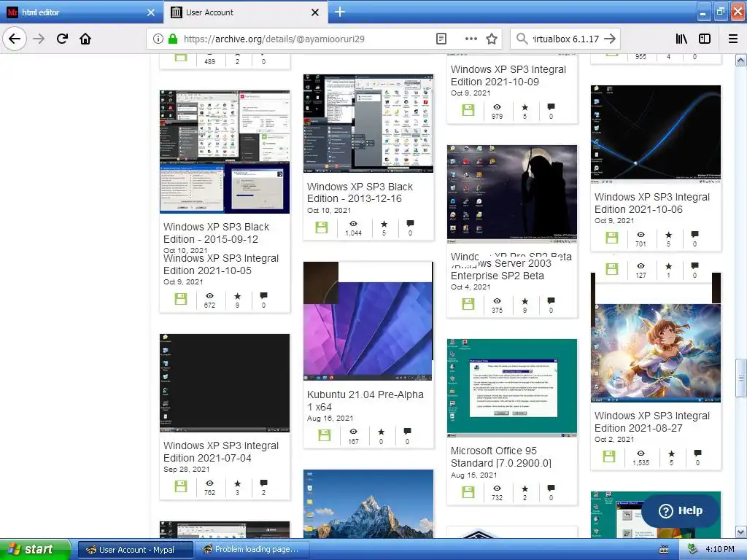
Task: Reload the current page
Action: click(62, 39)
